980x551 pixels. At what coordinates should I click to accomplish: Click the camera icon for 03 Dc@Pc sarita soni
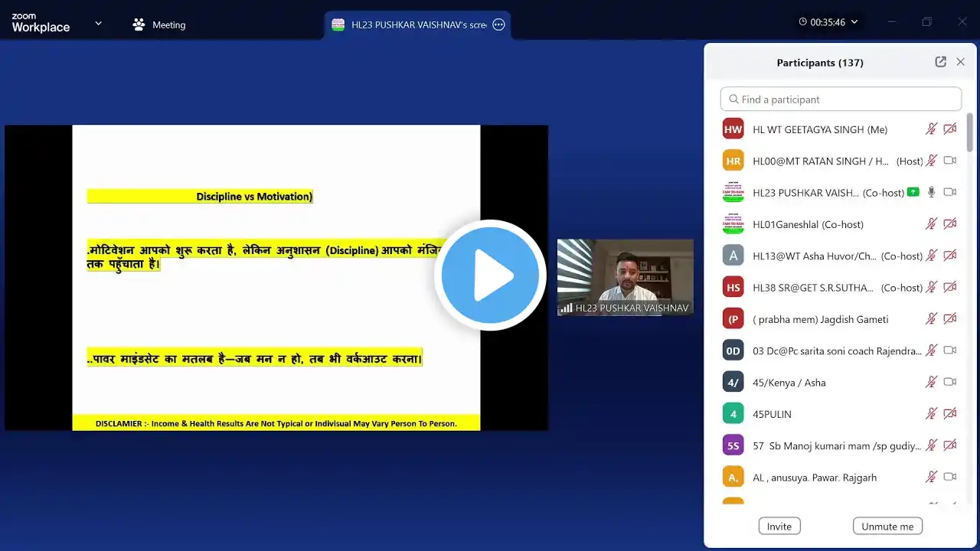pos(950,350)
